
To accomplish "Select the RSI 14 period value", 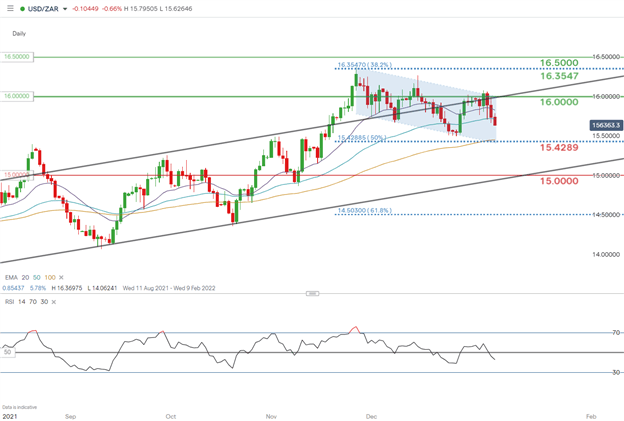I will click(21, 302).
